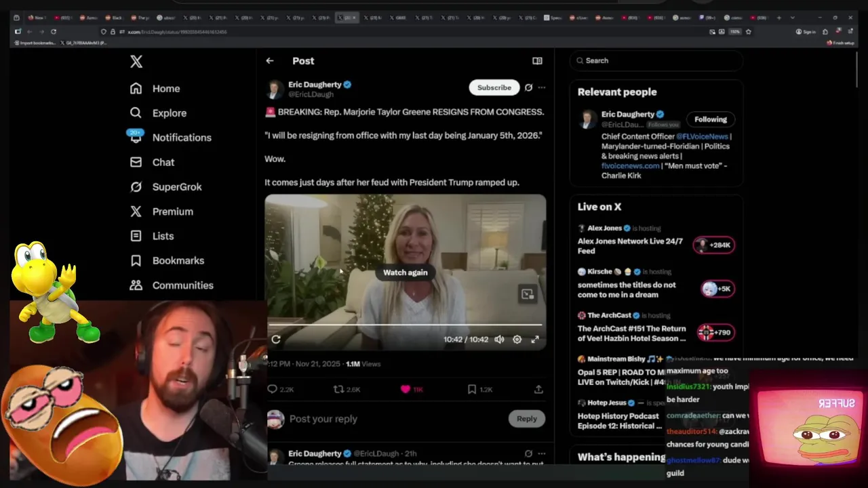Open the Import bookmarks bar item

(35, 43)
